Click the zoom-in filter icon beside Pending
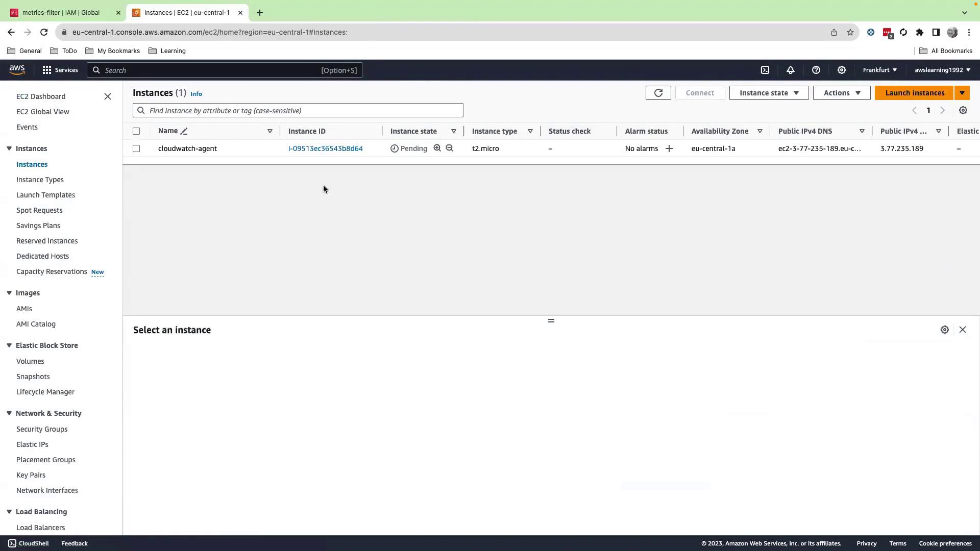This screenshot has width=980, height=551. click(437, 148)
